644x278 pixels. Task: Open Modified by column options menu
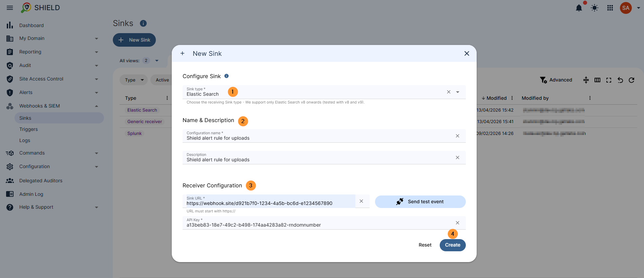(x=590, y=98)
